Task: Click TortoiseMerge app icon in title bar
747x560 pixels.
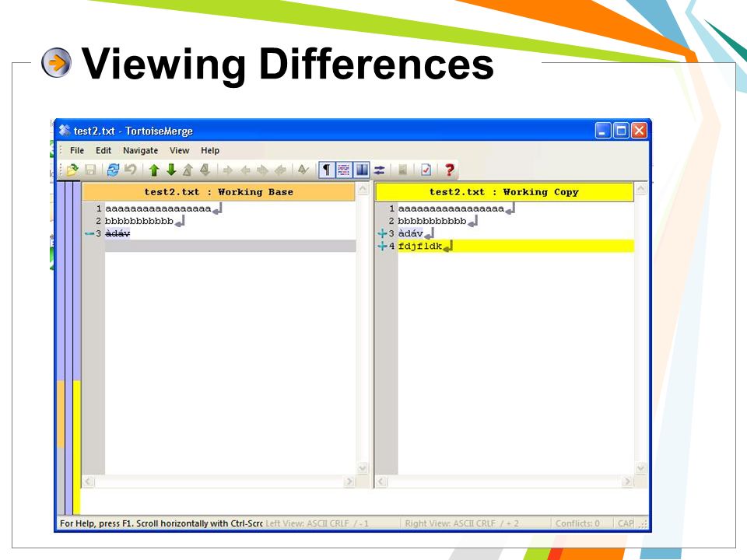Action: (65, 130)
